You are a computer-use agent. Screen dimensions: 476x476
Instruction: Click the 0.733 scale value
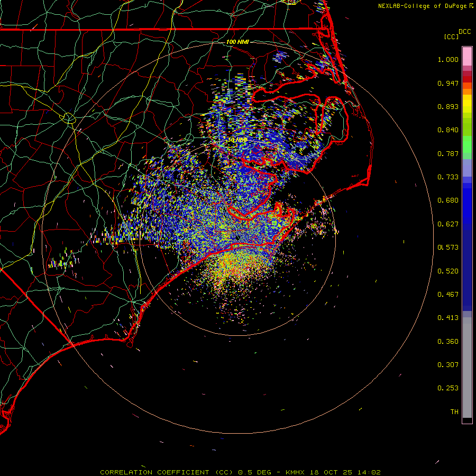point(448,177)
